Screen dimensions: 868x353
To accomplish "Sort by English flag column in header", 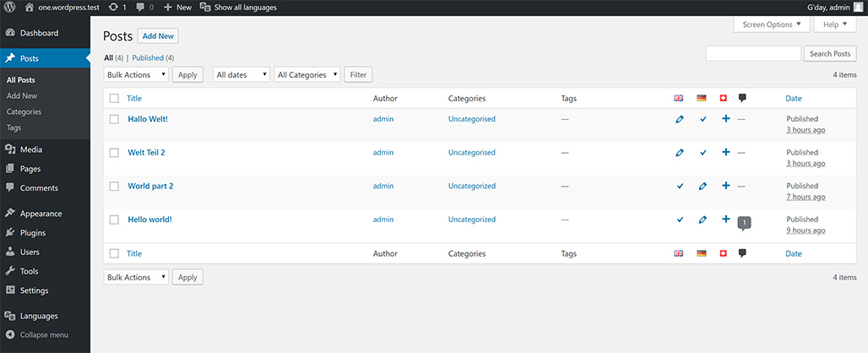I will [679, 98].
